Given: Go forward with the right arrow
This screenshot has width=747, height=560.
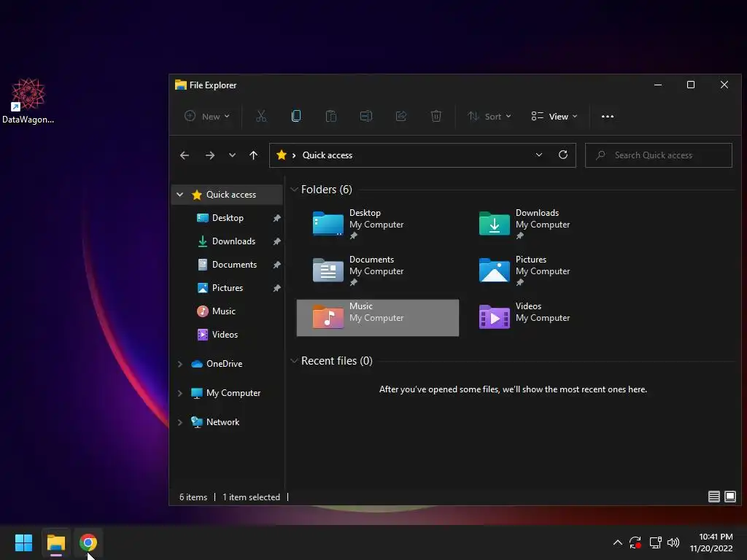Looking at the screenshot, I should pyautogui.click(x=209, y=155).
